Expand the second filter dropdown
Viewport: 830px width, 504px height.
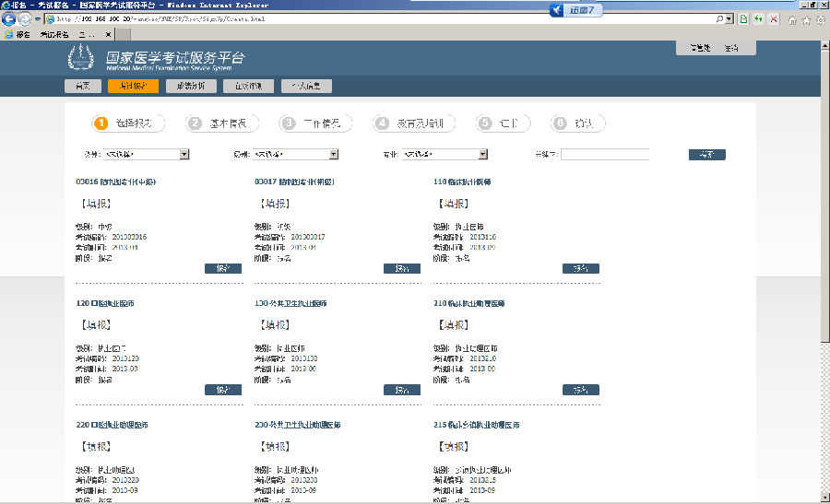(295, 155)
